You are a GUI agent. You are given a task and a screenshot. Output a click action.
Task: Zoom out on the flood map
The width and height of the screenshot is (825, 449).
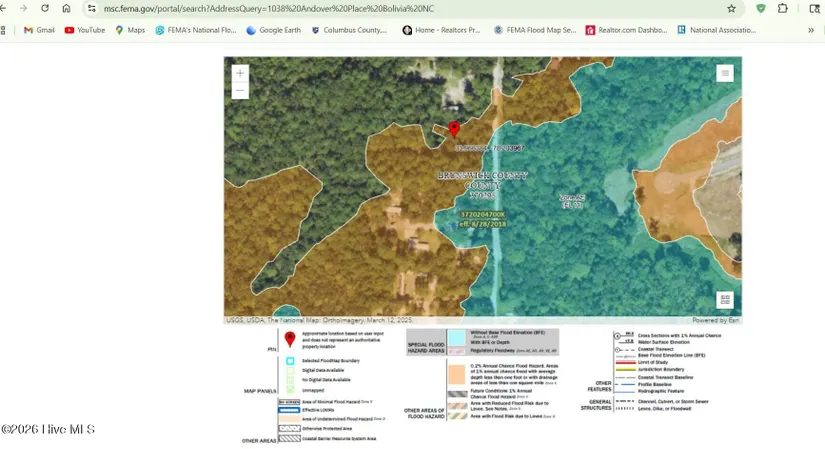240,91
